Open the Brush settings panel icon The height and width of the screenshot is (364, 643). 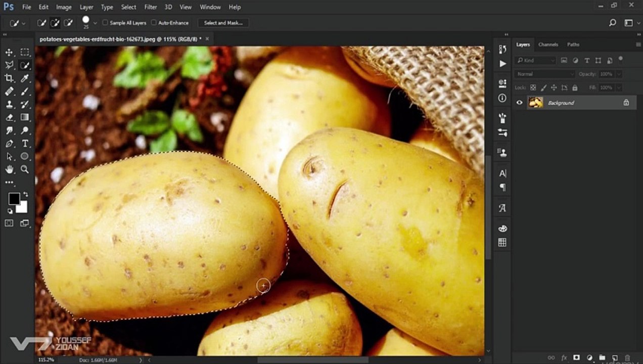click(x=502, y=132)
